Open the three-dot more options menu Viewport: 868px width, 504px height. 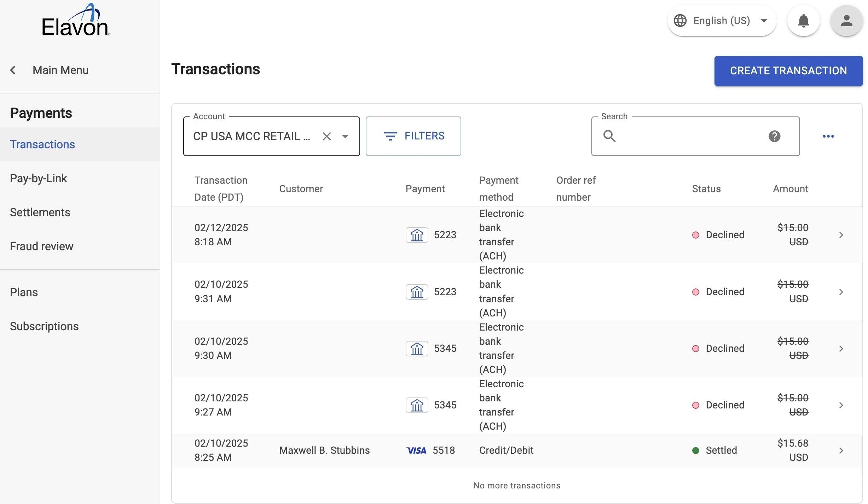click(x=828, y=136)
